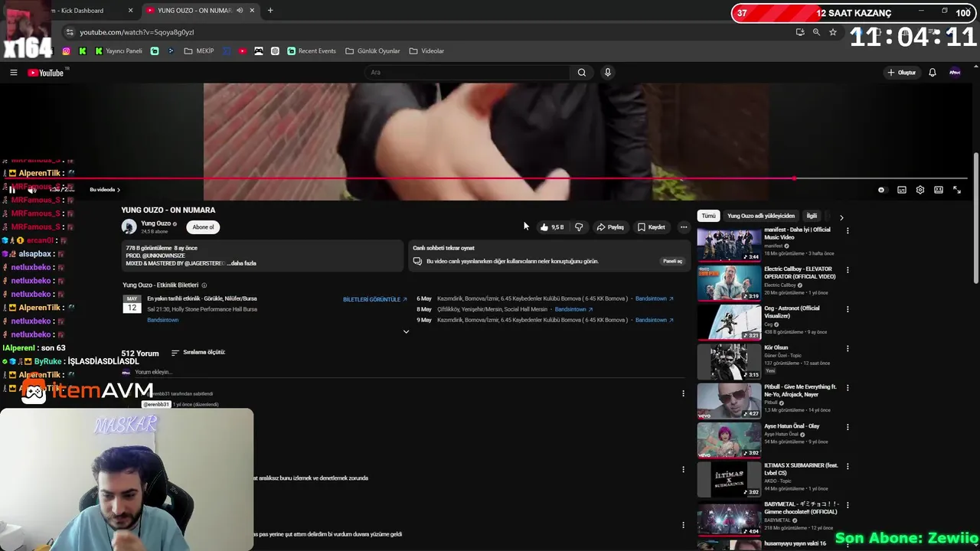980x551 pixels.
Task: Mute the tab via speaker icon
Action: click(x=240, y=11)
